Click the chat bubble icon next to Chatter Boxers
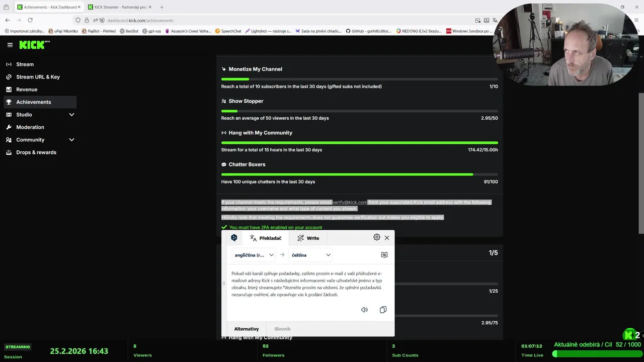 (x=224, y=164)
